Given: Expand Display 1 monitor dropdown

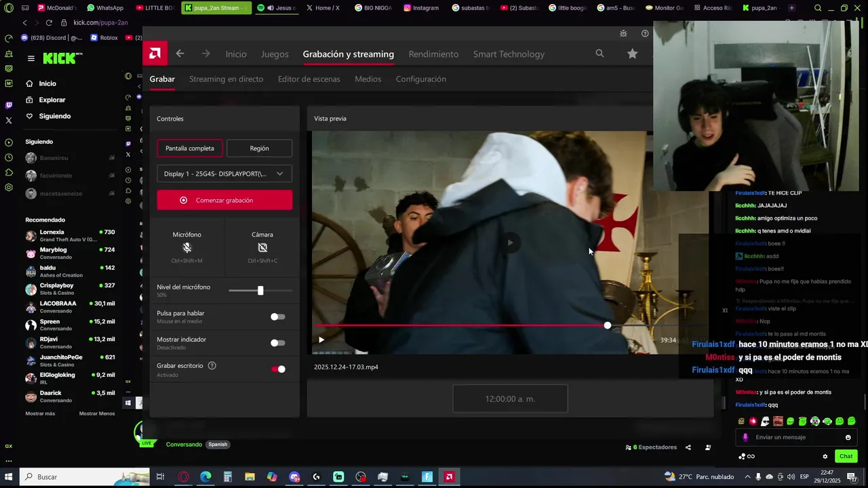Looking at the screenshot, I should coord(224,174).
